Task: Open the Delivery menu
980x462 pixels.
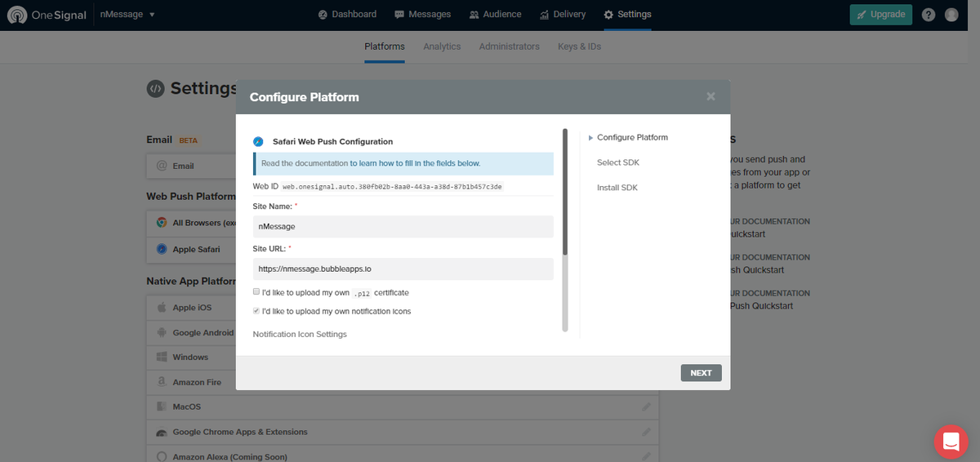Action: (563, 15)
